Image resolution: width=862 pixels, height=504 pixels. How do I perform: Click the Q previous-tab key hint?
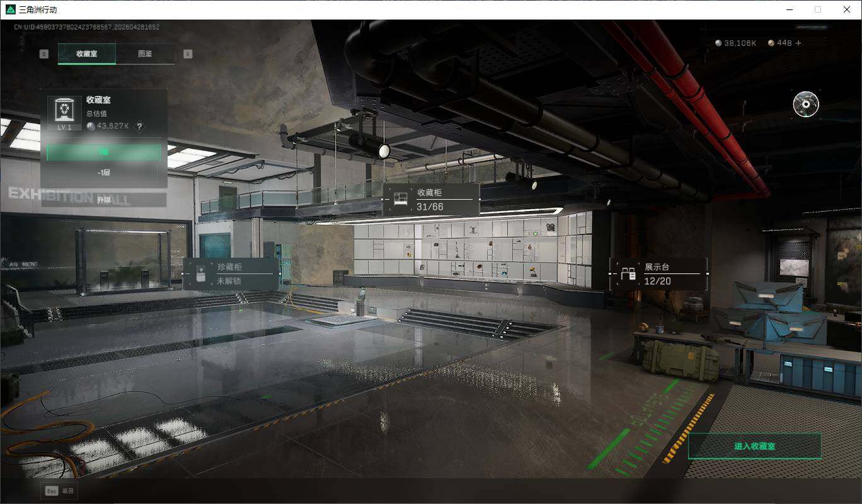[x=44, y=54]
